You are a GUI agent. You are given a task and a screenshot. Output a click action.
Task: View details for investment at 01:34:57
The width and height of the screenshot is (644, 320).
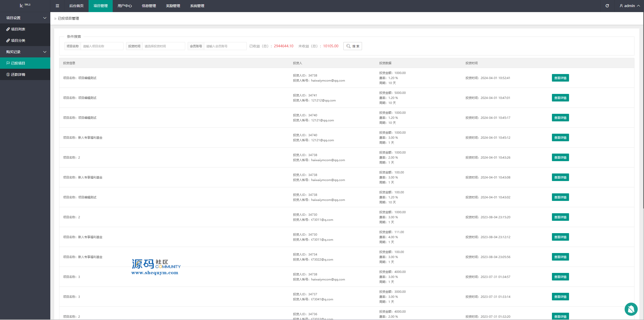pyautogui.click(x=560, y=277)
